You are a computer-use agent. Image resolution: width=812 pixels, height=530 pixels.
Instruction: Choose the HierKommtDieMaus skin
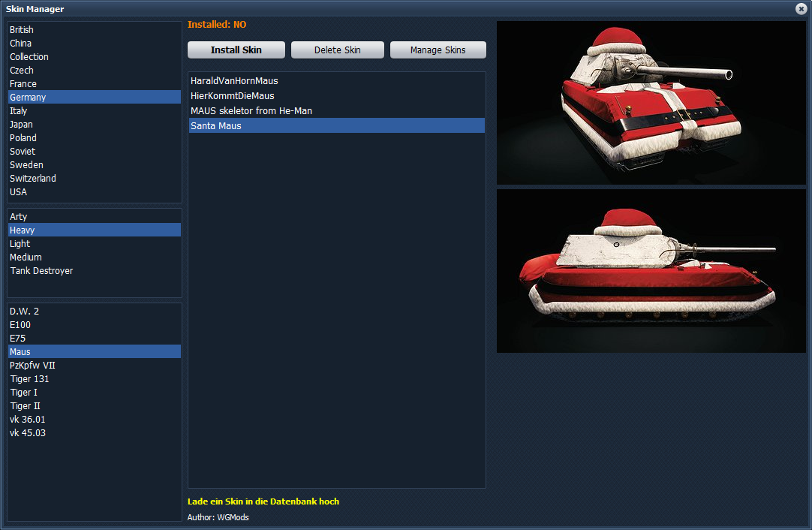point(337,95)
